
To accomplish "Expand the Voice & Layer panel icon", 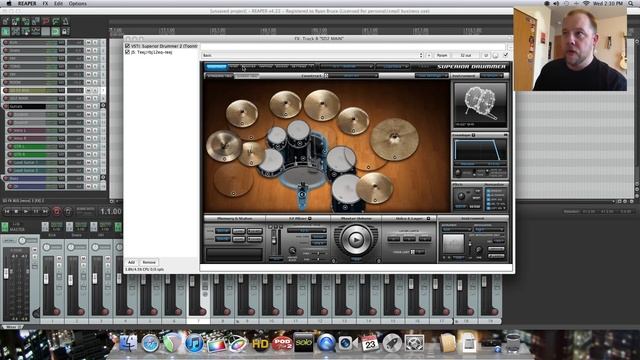I will (x=428, y=219).
